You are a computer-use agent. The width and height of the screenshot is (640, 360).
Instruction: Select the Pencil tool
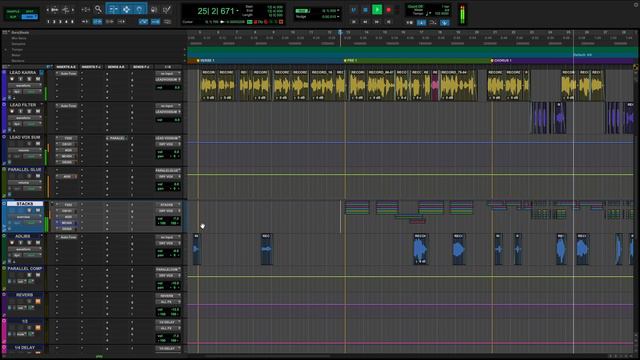coord(167,9)
